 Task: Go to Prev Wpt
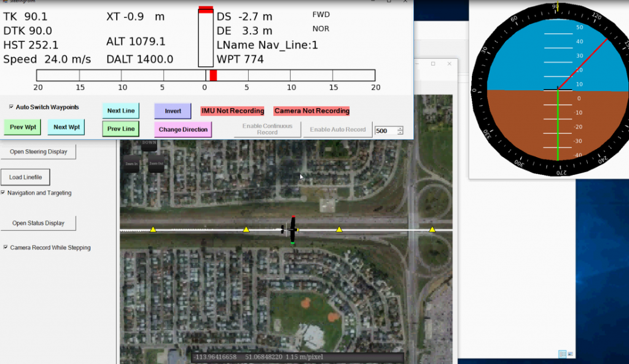[22, 128]
